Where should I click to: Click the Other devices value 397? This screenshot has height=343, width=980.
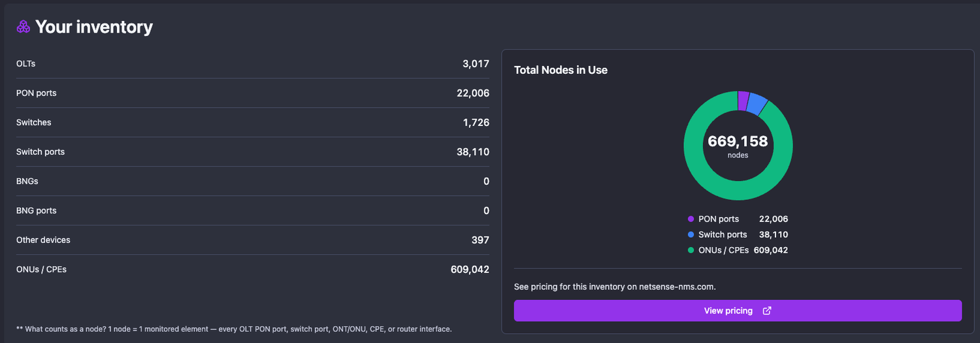pyautogui.click(x=480, y=240)
